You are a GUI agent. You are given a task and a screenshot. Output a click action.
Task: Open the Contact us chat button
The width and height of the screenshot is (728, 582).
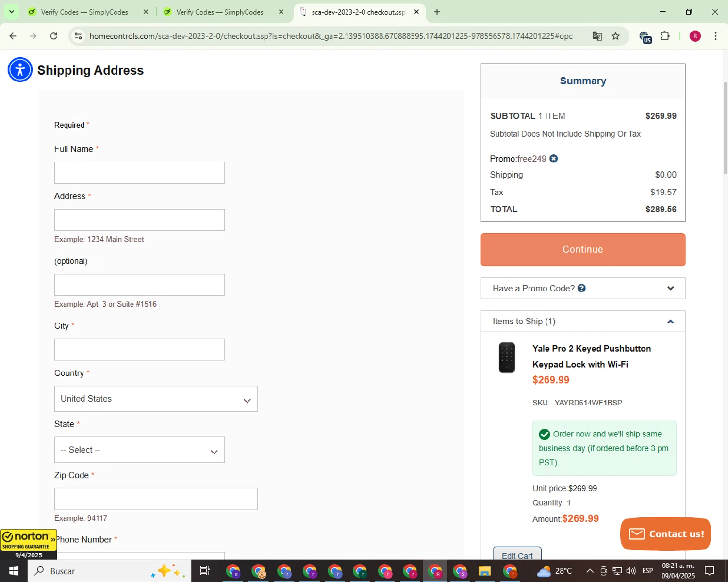click(x=665, y=533)
